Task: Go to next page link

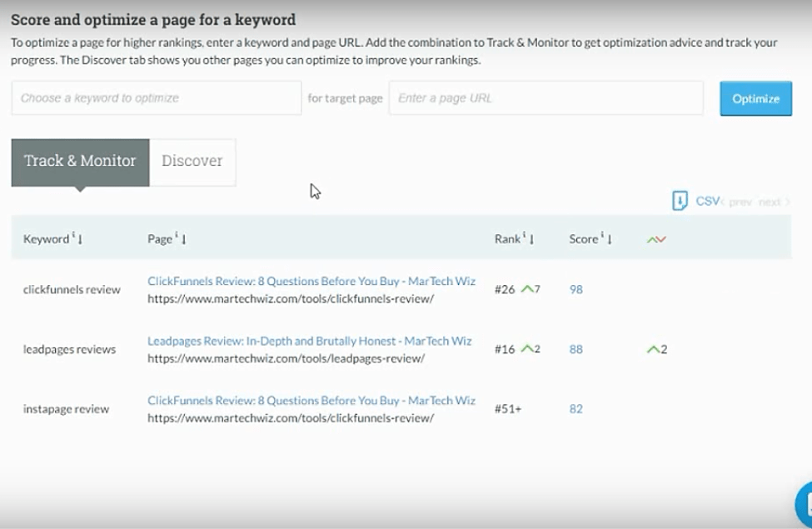Action: click(x=775, y=202)
